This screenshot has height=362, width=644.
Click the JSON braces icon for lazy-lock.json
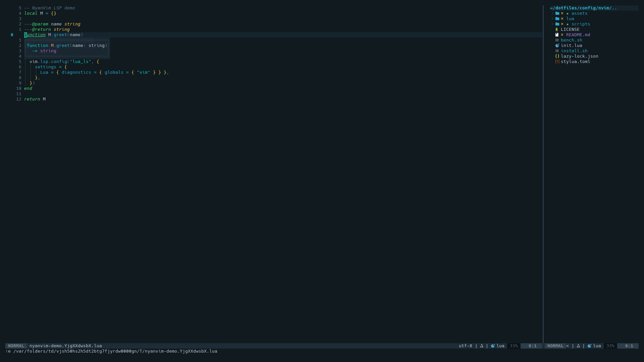pyautogui.click(x=557, y=56)
